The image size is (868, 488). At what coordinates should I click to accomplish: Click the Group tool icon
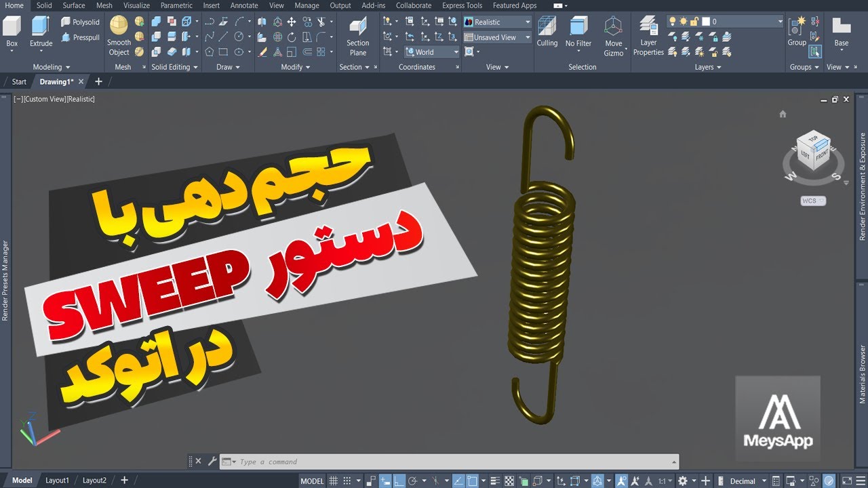click(x=797, y=31)
